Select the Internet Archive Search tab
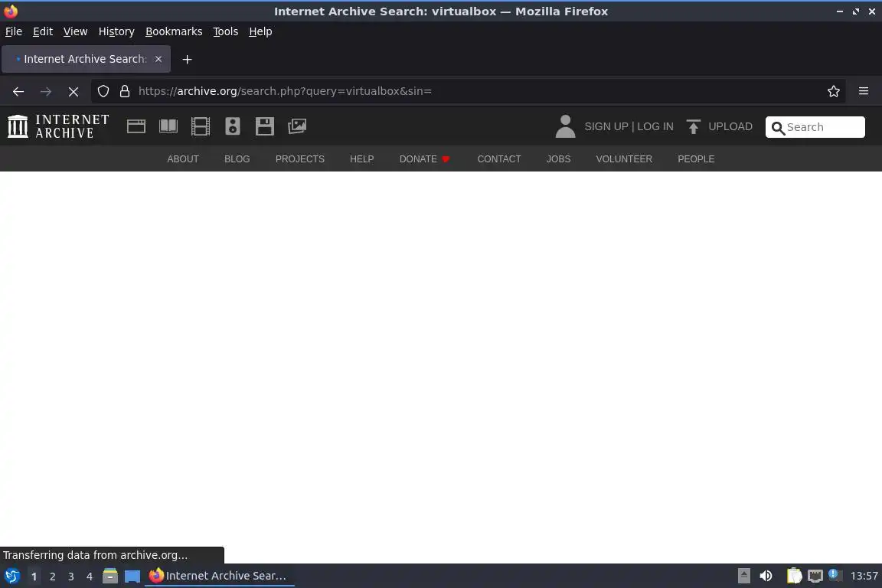 click(86, 59)
